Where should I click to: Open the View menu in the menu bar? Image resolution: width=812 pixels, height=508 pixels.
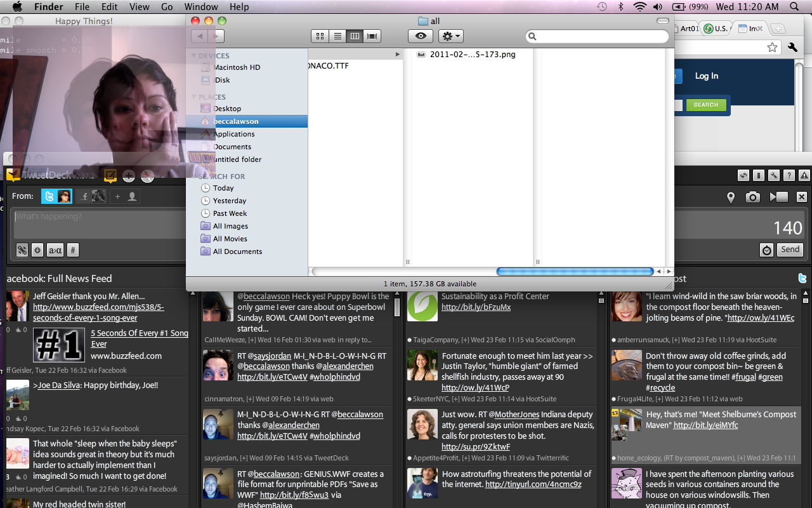pyautogui.click(x=139, y=7)
